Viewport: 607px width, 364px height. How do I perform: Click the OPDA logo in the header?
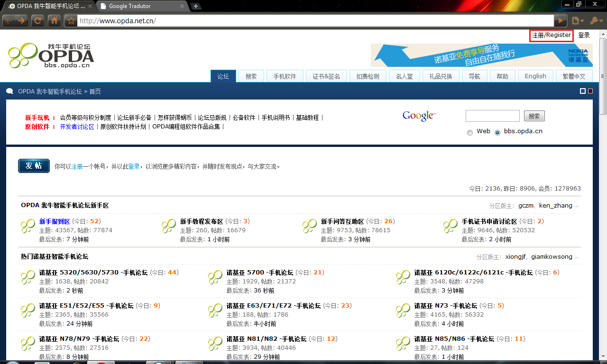point(51,56)
